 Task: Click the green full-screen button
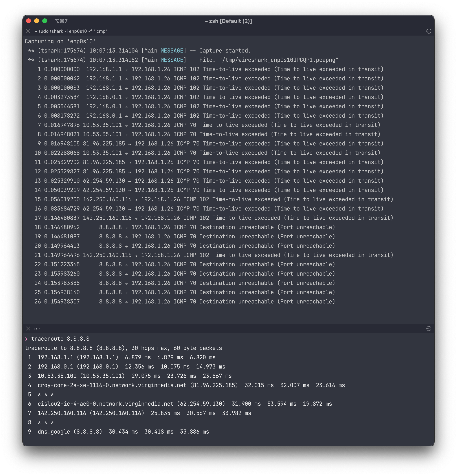tap(45, 21)
